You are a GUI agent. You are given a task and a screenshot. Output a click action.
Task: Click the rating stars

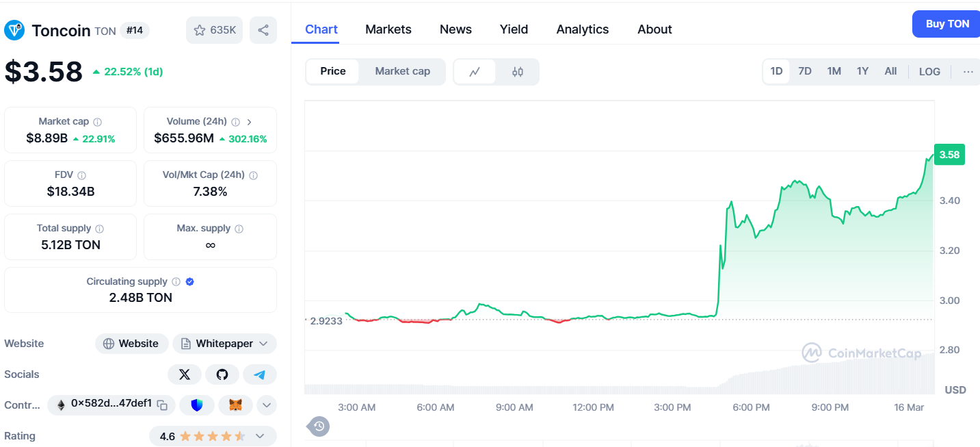[212, 436]
